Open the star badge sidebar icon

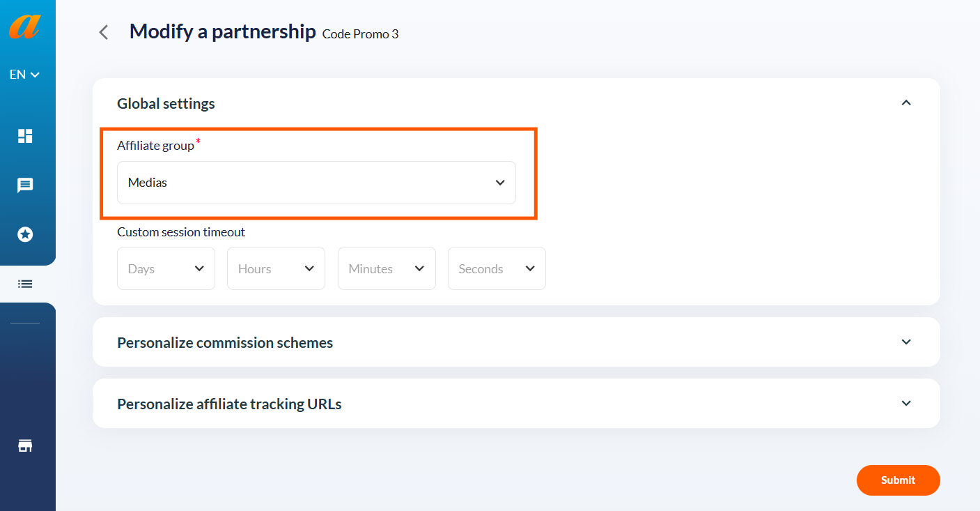coord(25,234)
